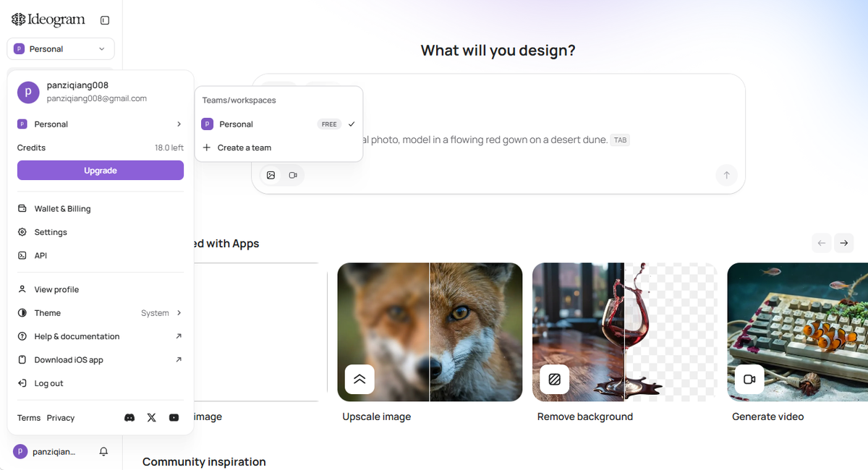Open the YouTube link icon
The height and width of the screenshot is (470, 868).
[x=174, y=418]
